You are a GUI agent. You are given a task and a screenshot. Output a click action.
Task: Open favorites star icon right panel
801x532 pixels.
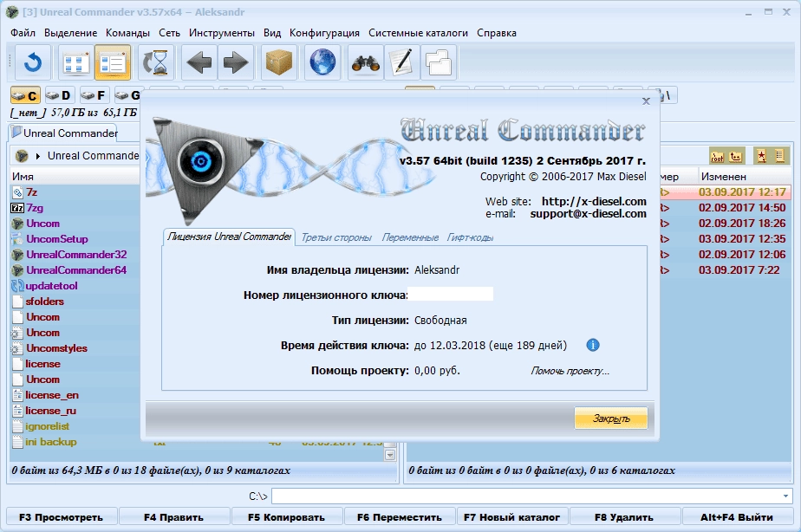[x=762, y=156]
